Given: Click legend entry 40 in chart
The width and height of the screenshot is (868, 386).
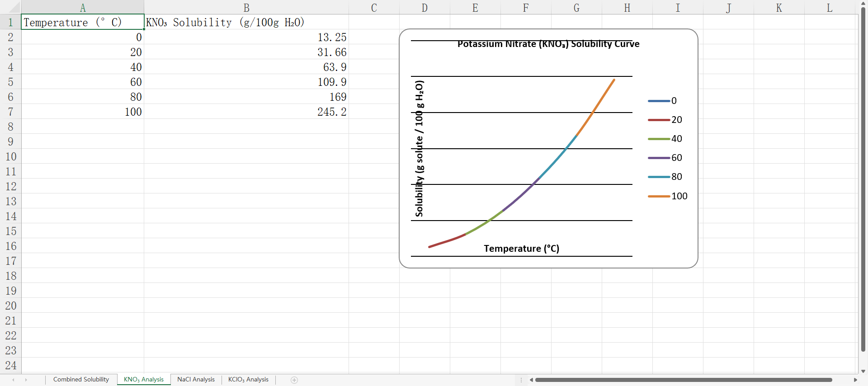Looking at the screenshot, I should tap(665, 139).
